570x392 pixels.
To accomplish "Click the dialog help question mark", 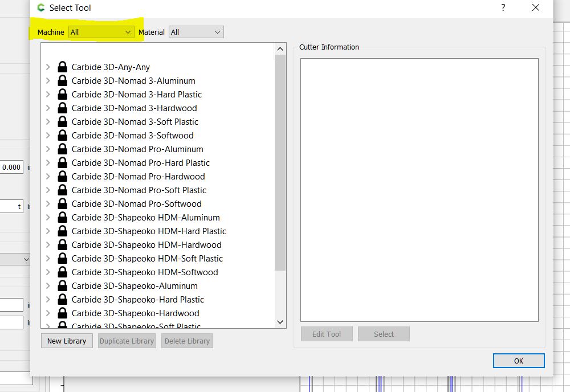I will [503, 7].
